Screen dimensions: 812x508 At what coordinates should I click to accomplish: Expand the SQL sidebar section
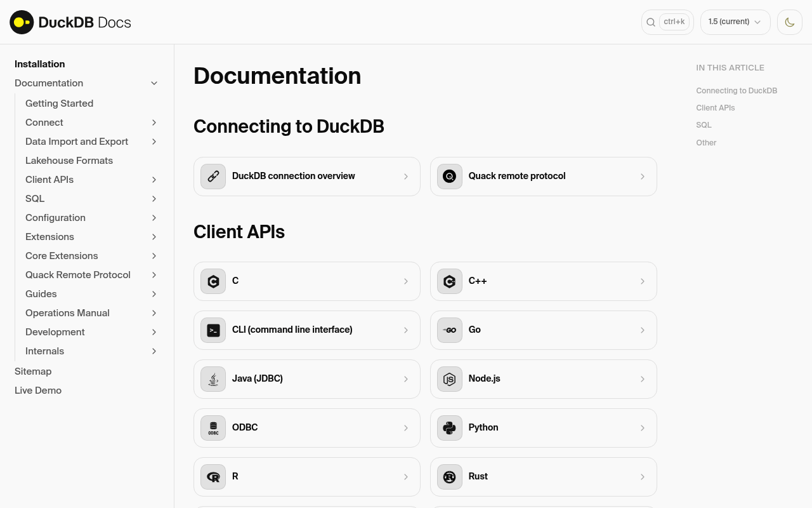(154, 199)
